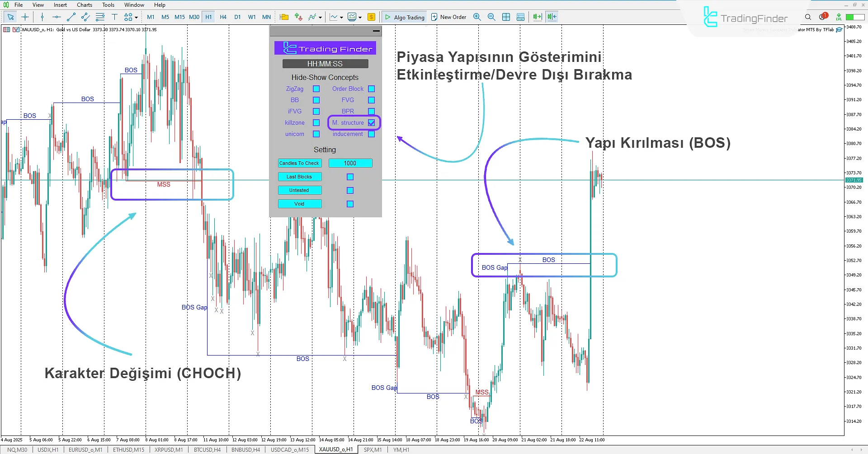Open the shapes dropdown next to geometry icons
868x454 pixels.
(x=137, y=17)
